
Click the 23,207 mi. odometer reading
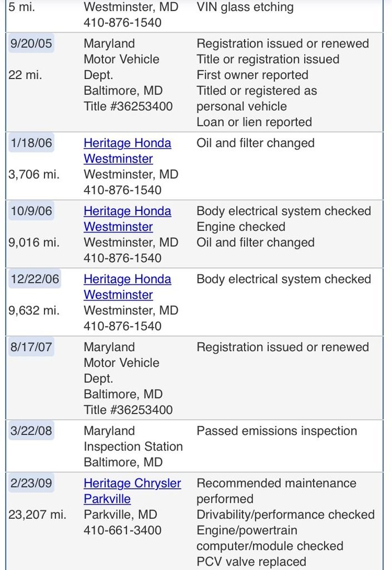click(x=37, y=514)
